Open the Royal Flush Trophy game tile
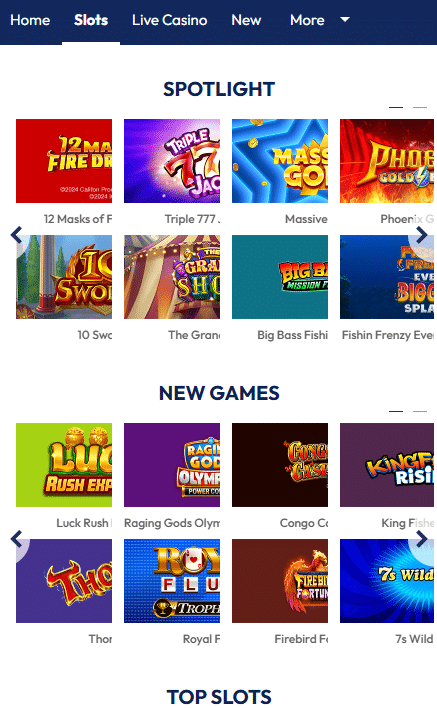This screenshot has width=437, height=708. (x=172, y=581)
